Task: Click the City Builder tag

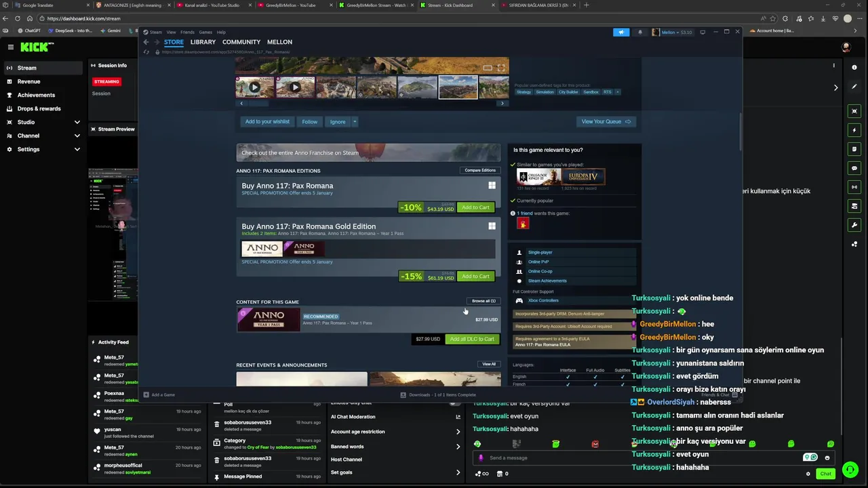Action: coord(568,91)
